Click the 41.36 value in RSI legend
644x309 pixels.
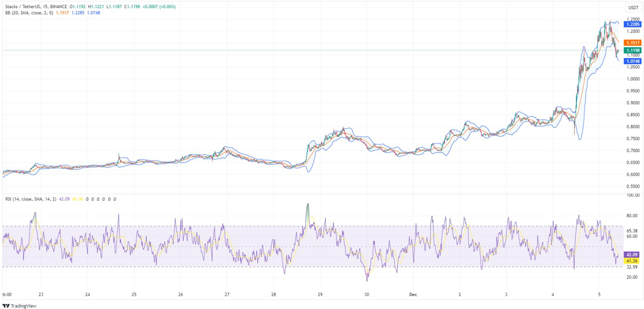point(78,199)
